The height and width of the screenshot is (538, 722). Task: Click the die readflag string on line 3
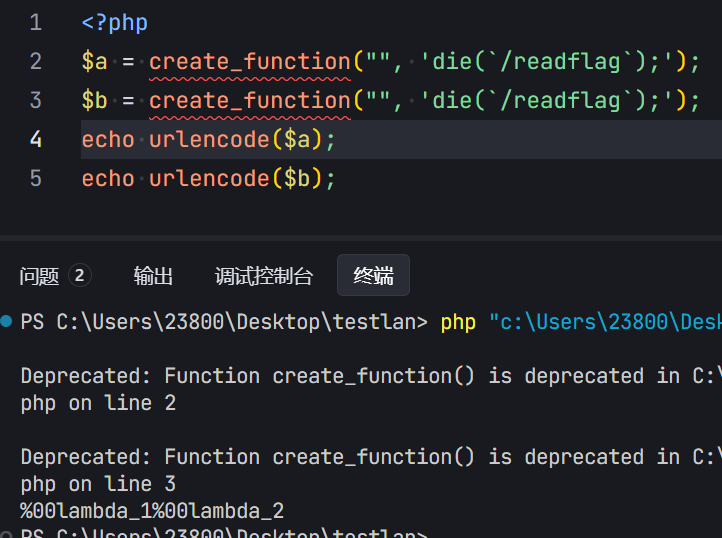pos(547,100)
